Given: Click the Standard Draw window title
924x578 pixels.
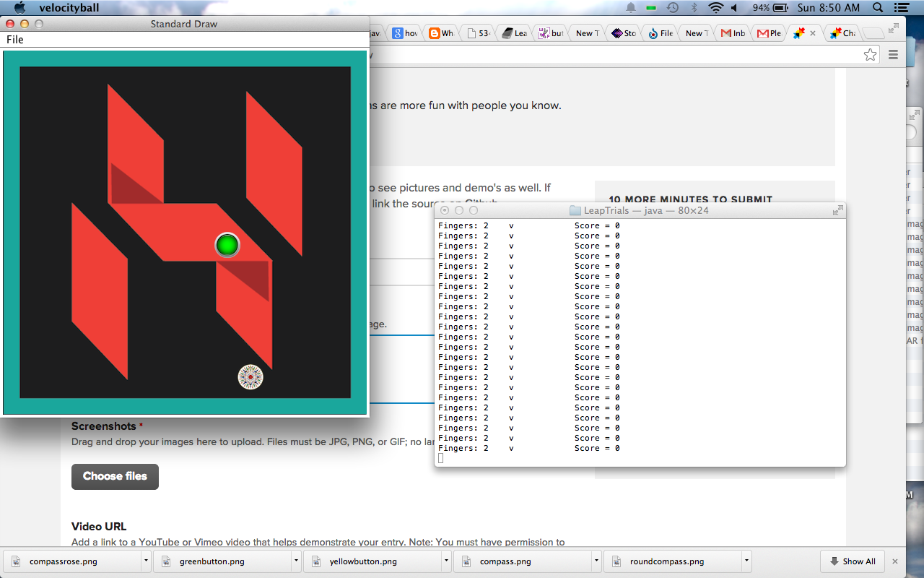Looking at the screenshot, I should click(x=184, y=24).
